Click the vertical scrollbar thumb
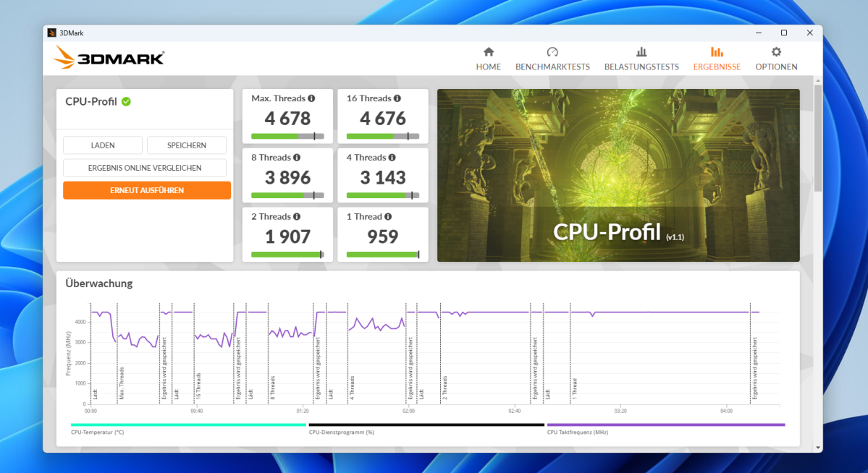868x473 pixels. (x=817, y=137)
